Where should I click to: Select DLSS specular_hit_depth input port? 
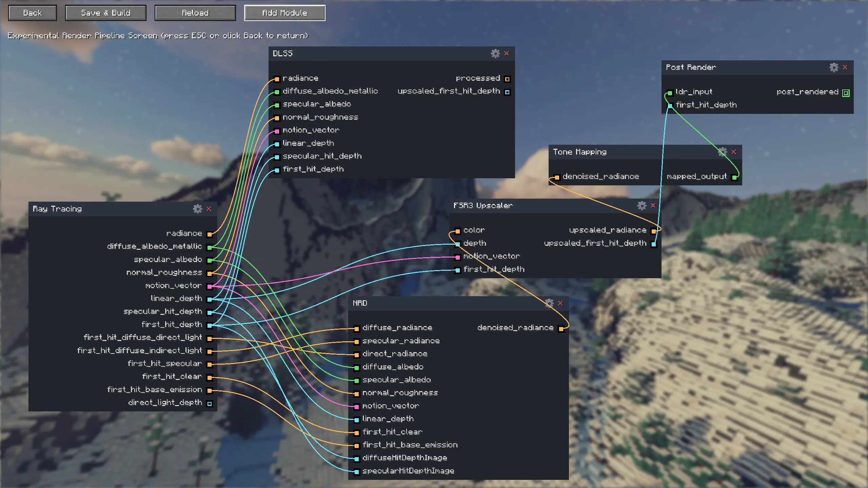coord(277,157)
